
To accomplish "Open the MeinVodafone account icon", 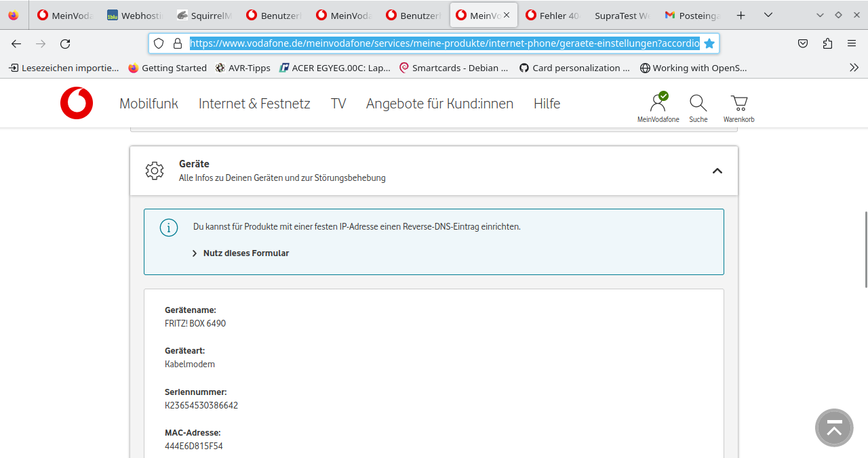I will tap(658, 103).
